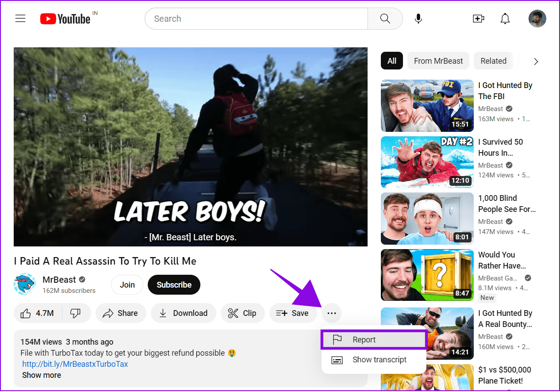Open the Create video camera icon
This screenshot has width=560, height=392.
[478, 19]
